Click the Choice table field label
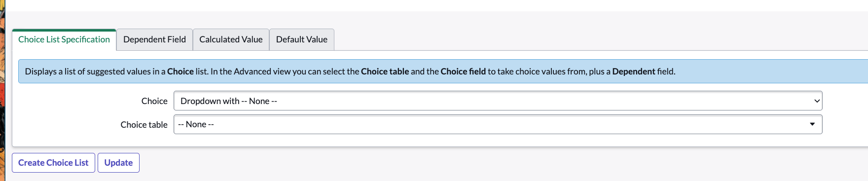 click(x=144, y=125)
